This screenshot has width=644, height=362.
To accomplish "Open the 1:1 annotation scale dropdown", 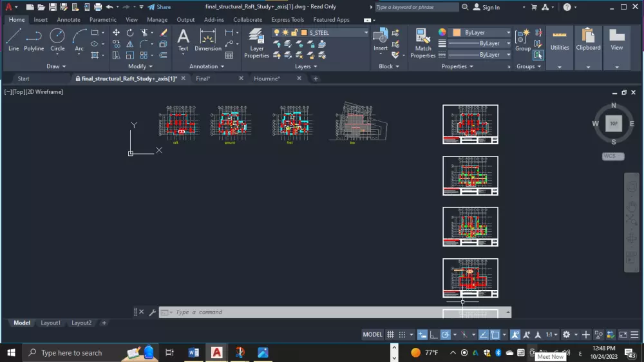I will pos(551,334).
